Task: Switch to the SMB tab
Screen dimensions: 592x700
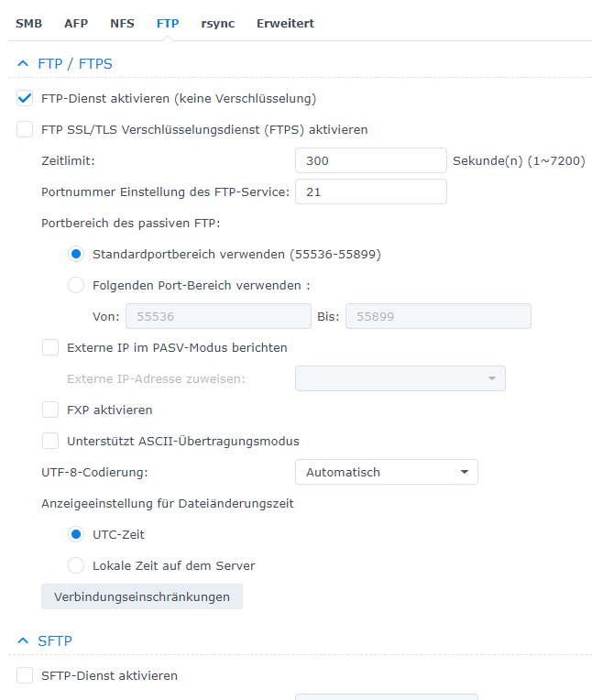Action: click(28, 23)
